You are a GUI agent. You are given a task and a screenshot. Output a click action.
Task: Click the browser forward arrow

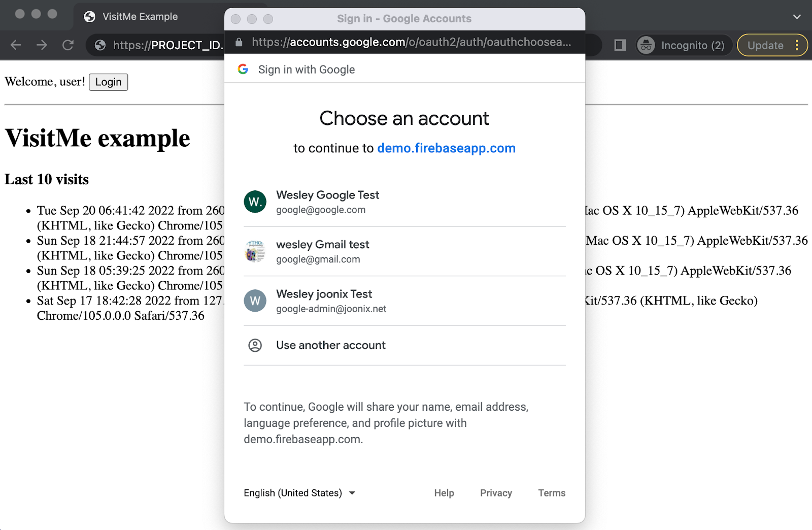(x=42, y=45)
